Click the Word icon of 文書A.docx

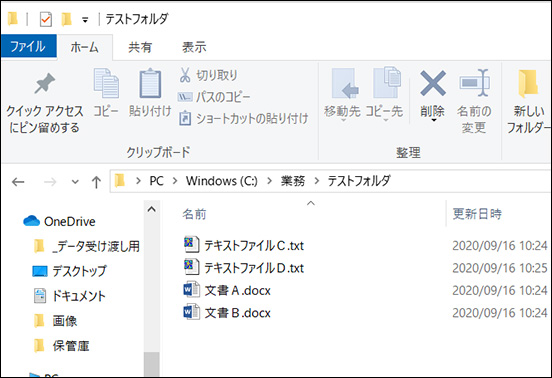[192, 290]
